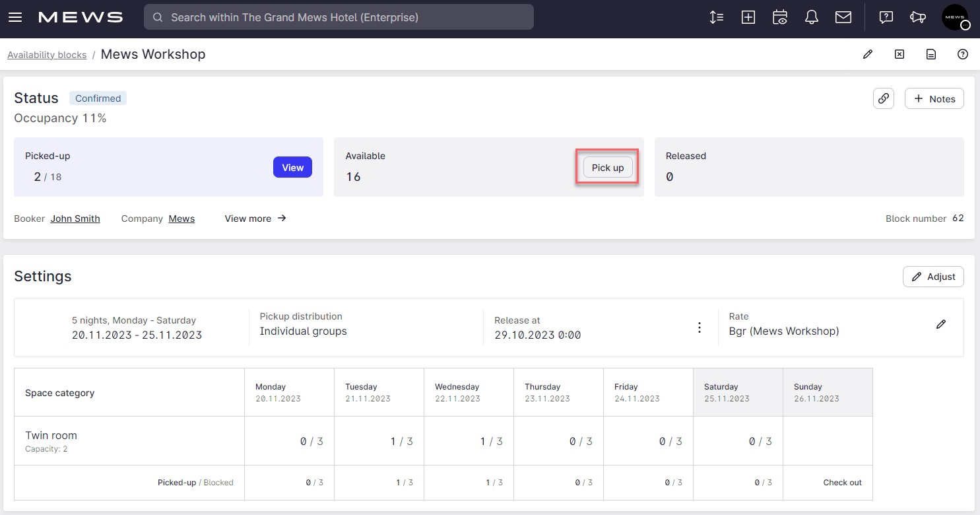980x515 pixels.
Task: Open help via the question mark circle icon
Action: (x=962, y=54)
